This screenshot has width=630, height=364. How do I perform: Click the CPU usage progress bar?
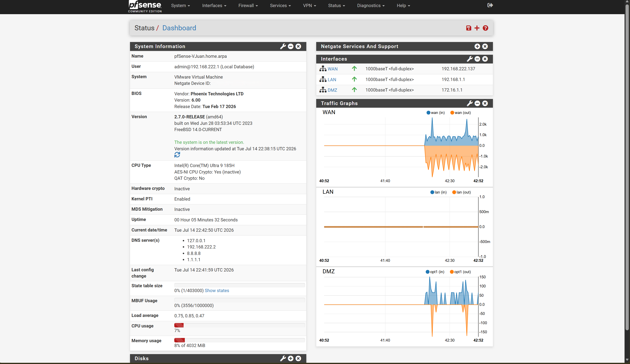[240, 325]
